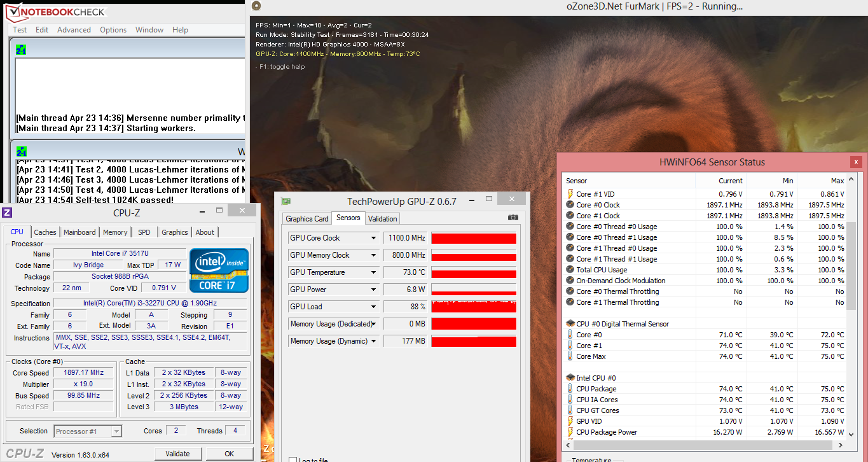Click the Total CPU Usage row icon

coord(570,270)
